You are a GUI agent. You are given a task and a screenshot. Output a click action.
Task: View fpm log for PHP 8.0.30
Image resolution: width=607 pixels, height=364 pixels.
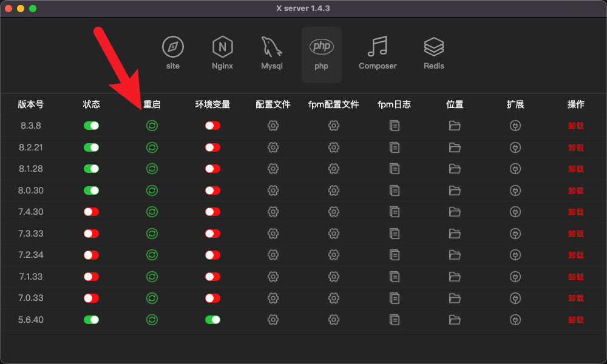395,190
